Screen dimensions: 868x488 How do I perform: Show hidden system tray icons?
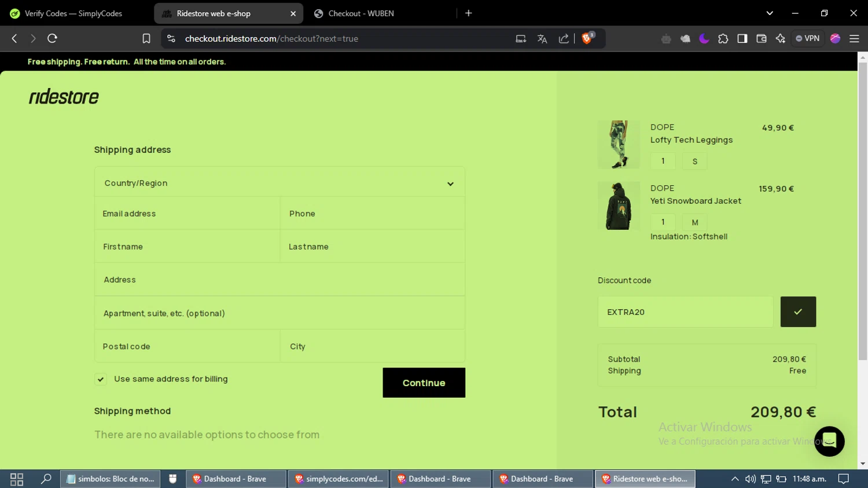pos(735,479)
